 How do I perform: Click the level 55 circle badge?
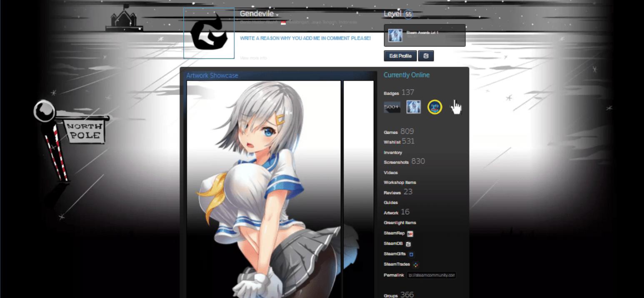pos(408,15)
